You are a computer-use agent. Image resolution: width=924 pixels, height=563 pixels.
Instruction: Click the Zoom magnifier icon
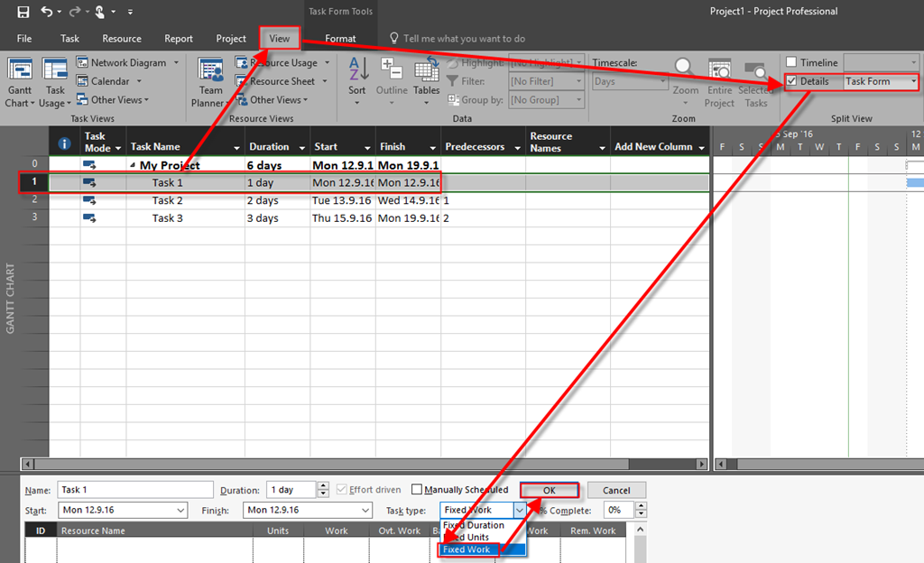685,69
